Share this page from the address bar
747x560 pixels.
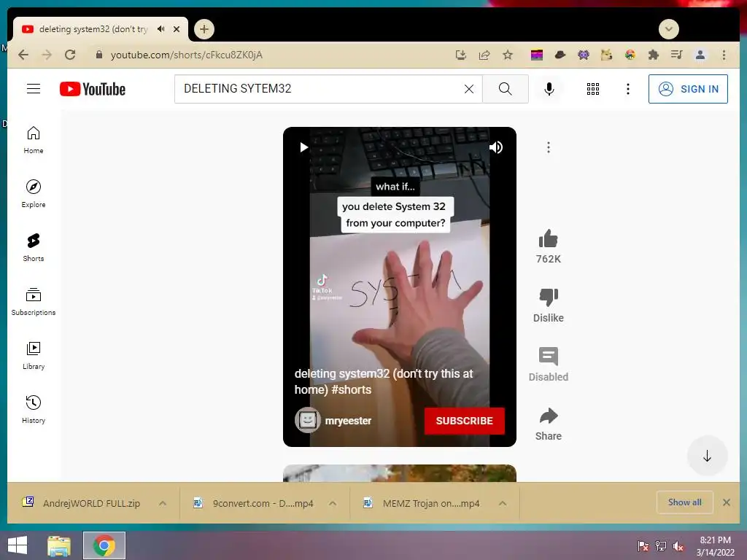pyautogui.click(x=484, y=55)
